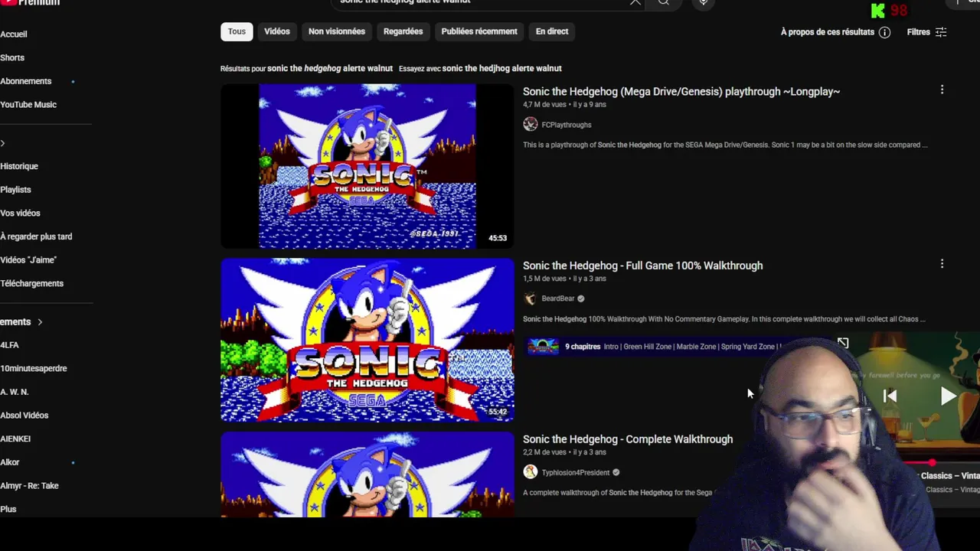The width and height of the screenshot is (980, 551).
Task: Click the mini player play button
Action: (x=948, y=396)
